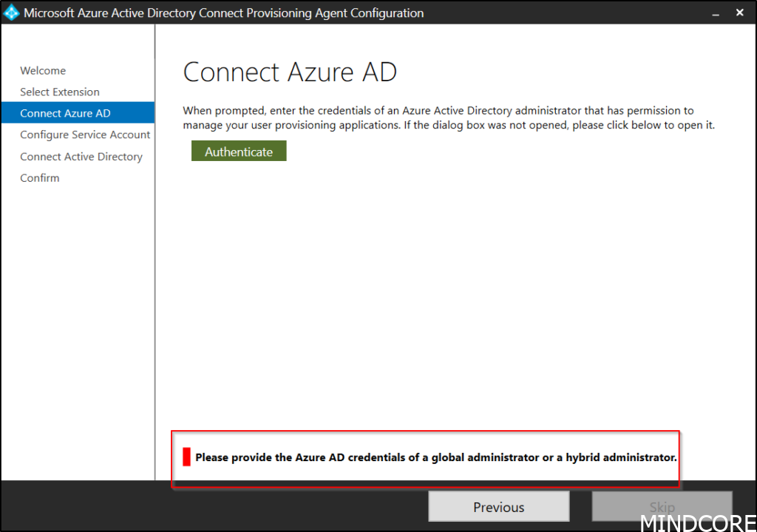
Task: Select Connect Azure AD in sidebar
Action: tap(78, 113)
